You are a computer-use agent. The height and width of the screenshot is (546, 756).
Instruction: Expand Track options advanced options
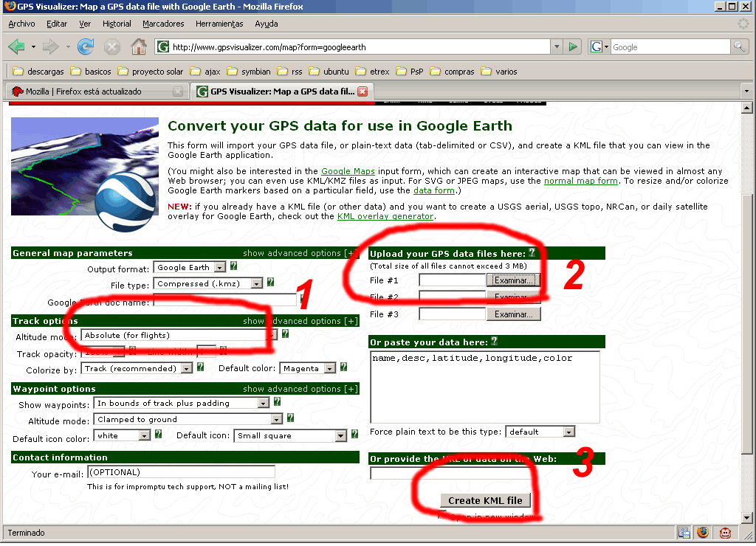tap(300, 321)
